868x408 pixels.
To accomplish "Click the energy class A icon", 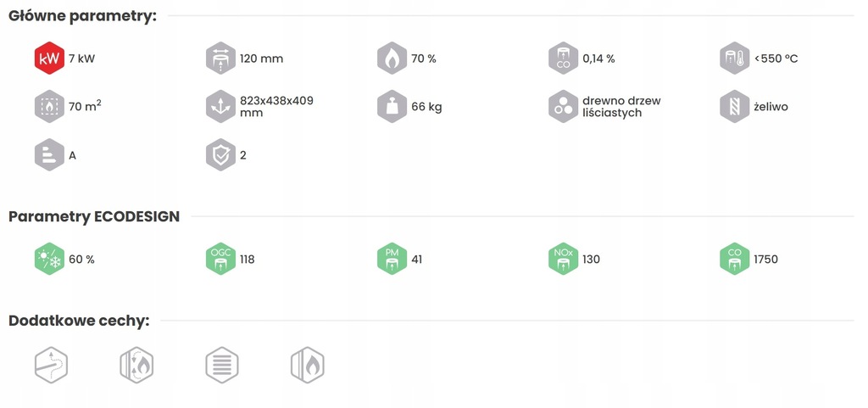I will point(49,155).
